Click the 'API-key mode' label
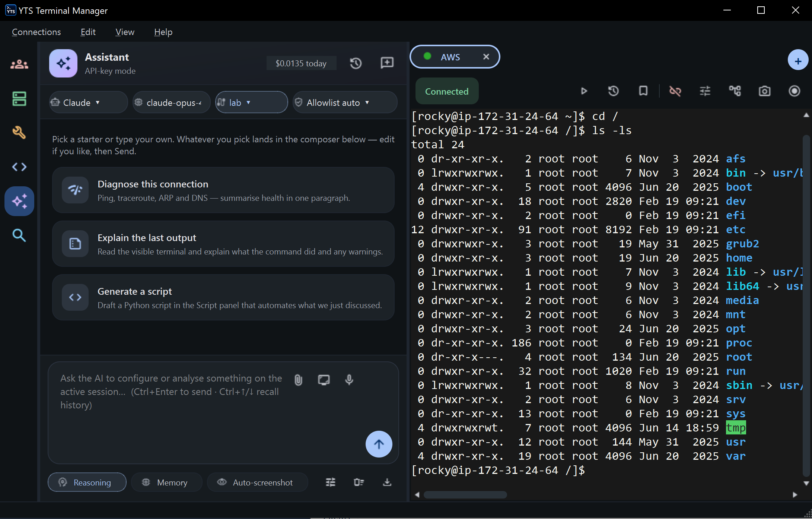 click(x=110, y=71)
